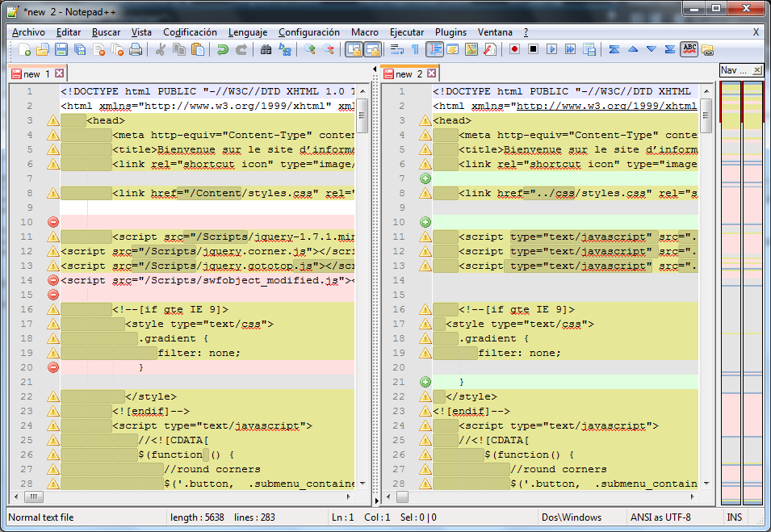Open the Macro menu
This screenshot has width=771, height=532.
[x=365, y=32]
